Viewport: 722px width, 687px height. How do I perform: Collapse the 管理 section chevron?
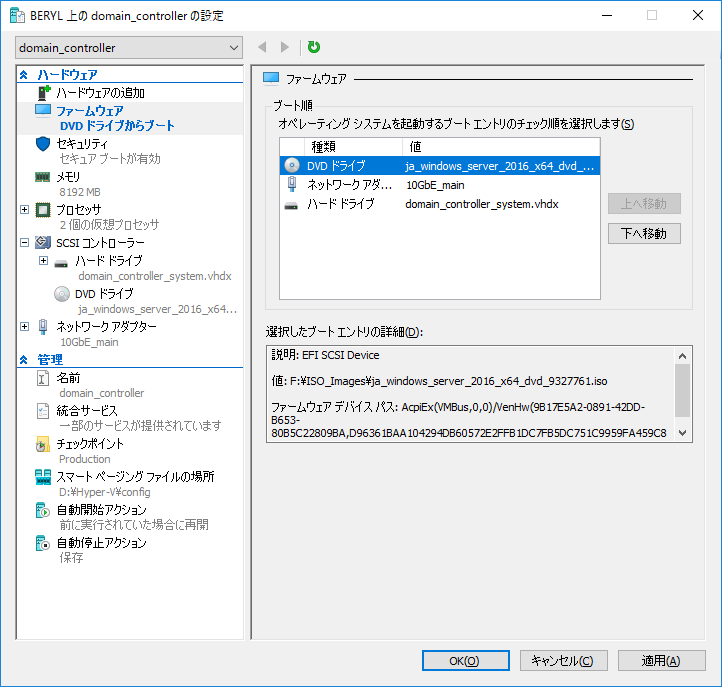click(23, 360)
